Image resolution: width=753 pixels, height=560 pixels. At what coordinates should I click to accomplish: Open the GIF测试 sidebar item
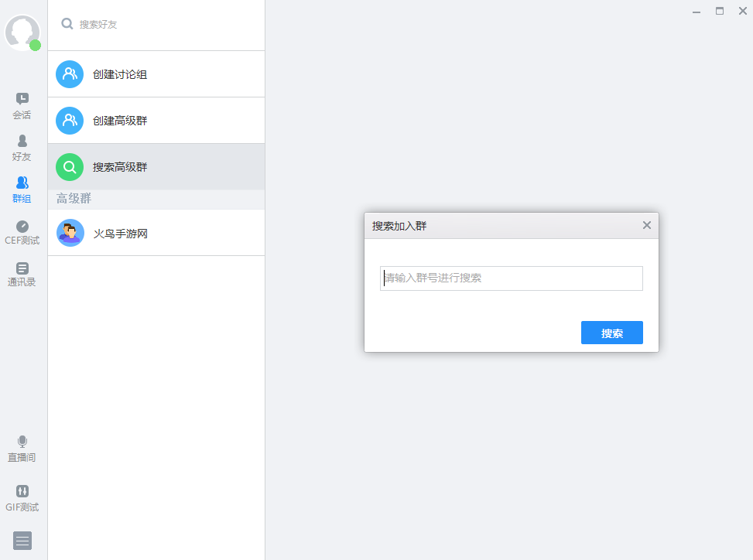coord(22,498)
